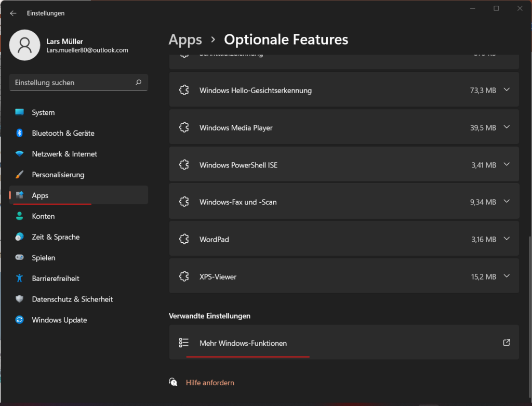The height and width of the screenshot is (406, 532).
Task: Maximize the Einstellungen window
Action: coord(496,8)
